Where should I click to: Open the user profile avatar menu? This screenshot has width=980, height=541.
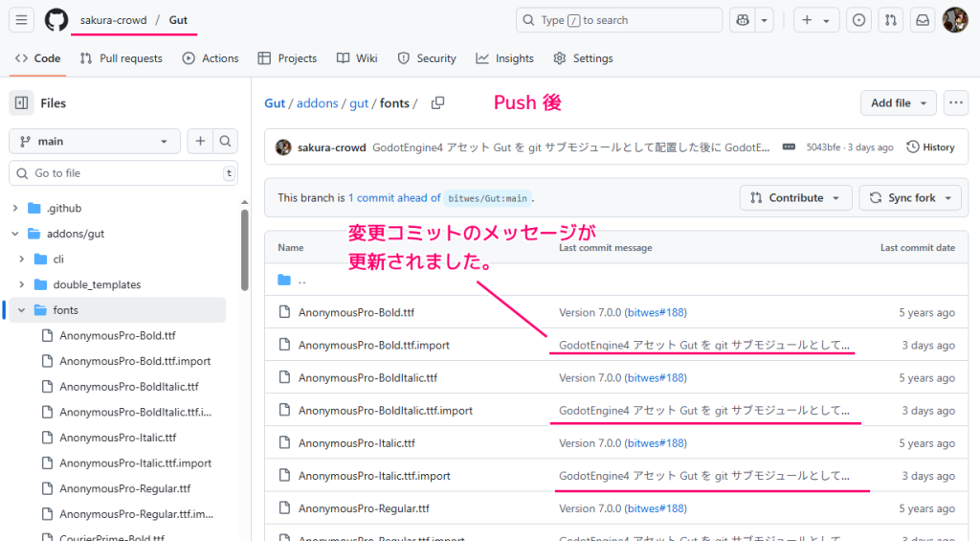955,20
